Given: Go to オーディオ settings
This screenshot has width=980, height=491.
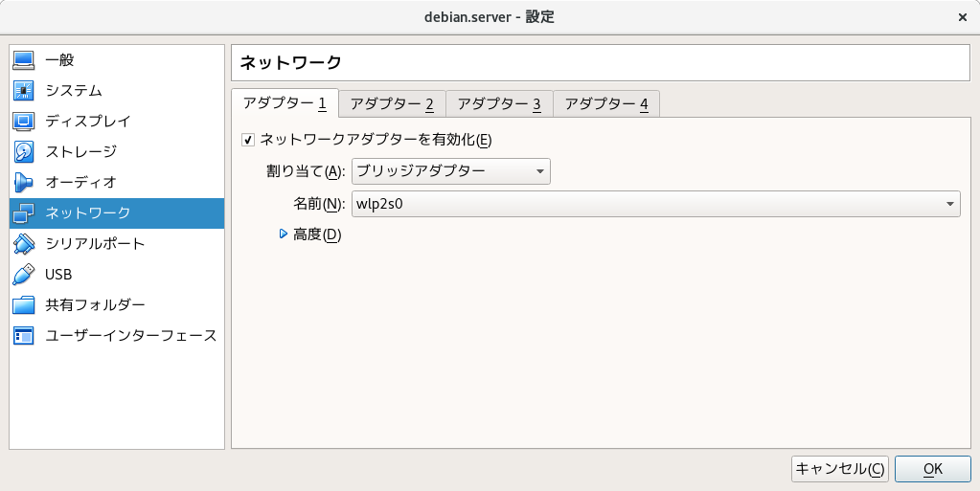Looking at the screenshot, I should pos(117,183).
